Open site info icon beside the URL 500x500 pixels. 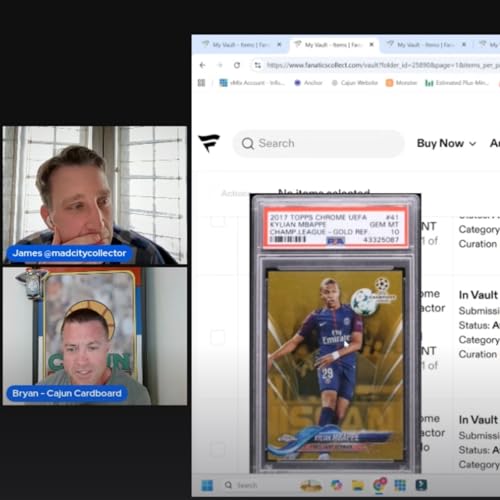pyautogui.click(x=258, y=65)
